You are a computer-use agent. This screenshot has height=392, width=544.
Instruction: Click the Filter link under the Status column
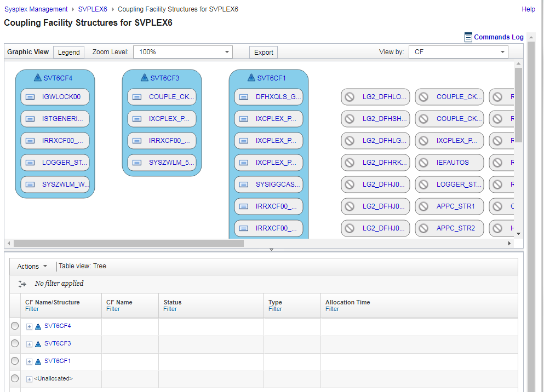click(170, 309)
